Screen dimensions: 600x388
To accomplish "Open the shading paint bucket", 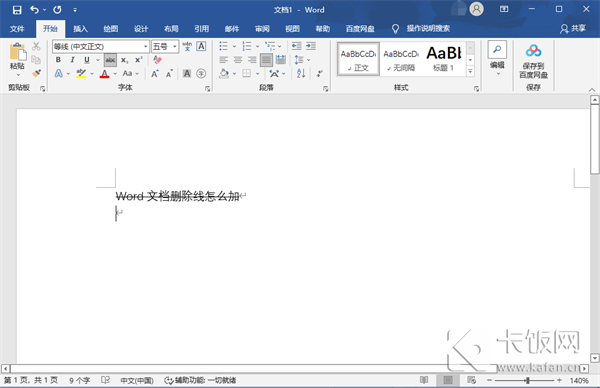I will pos(224,73).
